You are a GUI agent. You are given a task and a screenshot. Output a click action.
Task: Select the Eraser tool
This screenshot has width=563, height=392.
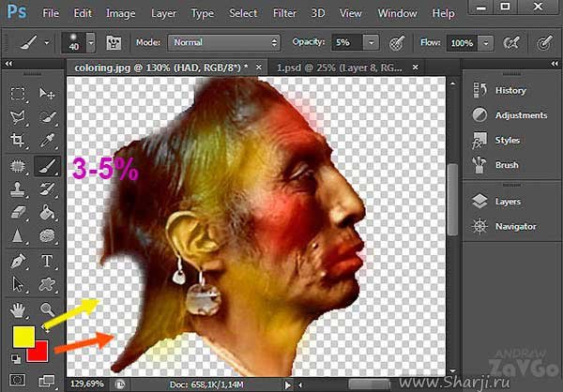(x=18, y=213)
